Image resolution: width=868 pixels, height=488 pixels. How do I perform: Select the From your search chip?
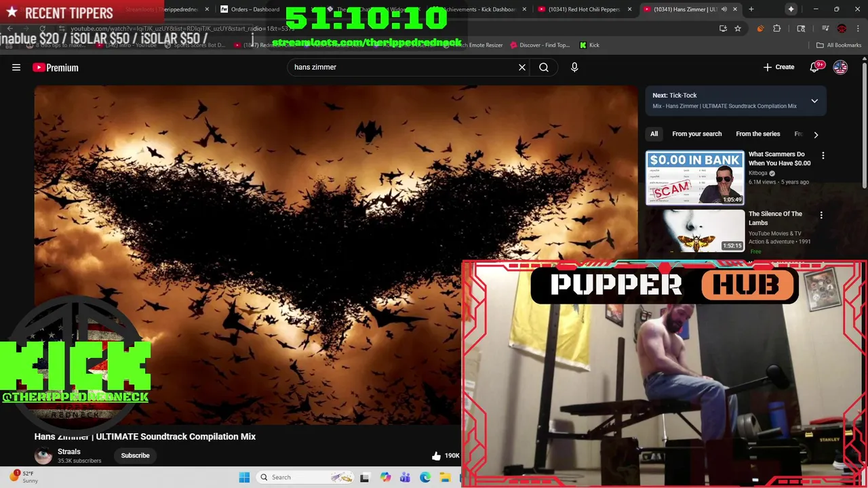pos(696,134)
